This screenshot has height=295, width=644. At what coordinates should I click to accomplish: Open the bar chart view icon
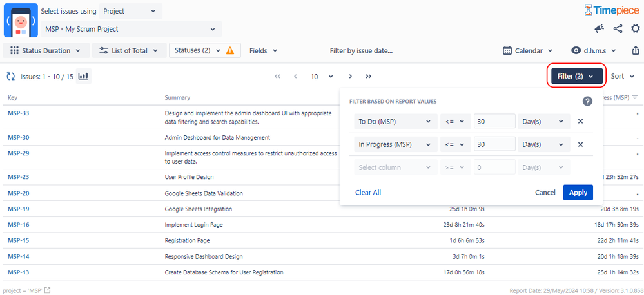click(84, 76)
